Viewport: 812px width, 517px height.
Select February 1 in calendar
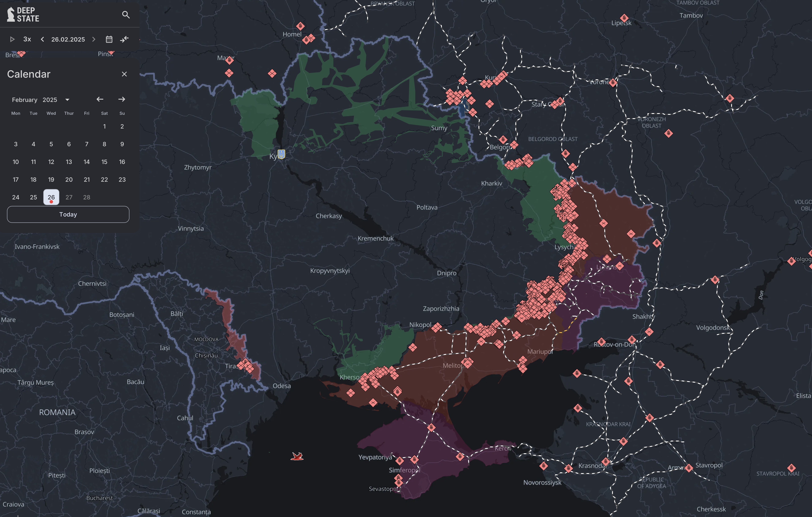point(105,126)
